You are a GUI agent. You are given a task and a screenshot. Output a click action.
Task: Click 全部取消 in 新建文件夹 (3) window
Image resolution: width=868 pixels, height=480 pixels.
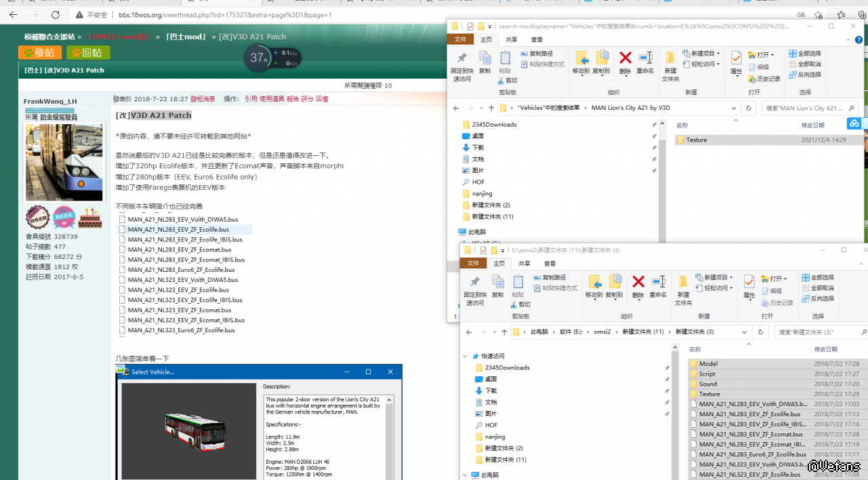click(x=818, y=288)
